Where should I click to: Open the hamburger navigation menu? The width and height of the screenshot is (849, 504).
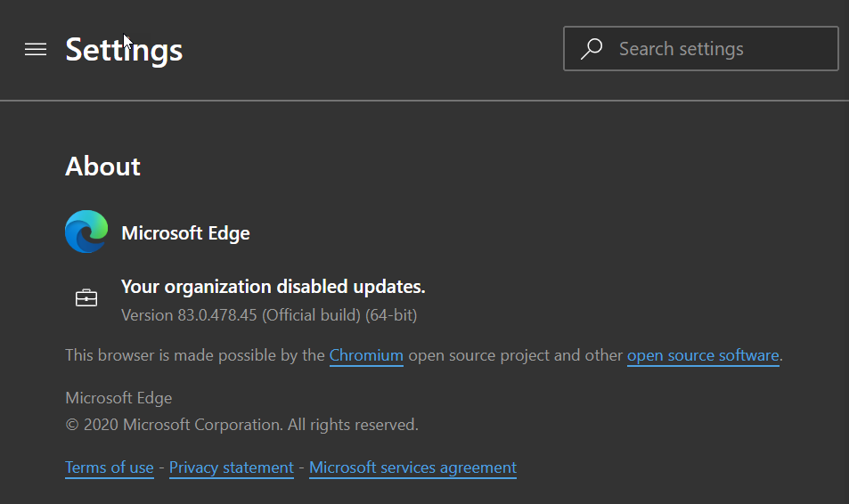[x=36, y=50]
